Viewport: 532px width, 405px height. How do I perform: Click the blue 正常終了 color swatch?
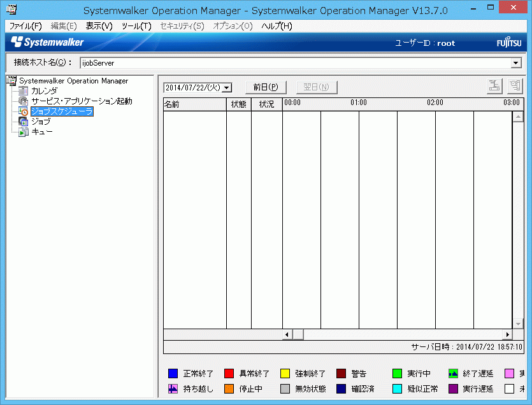click(173, 373)
